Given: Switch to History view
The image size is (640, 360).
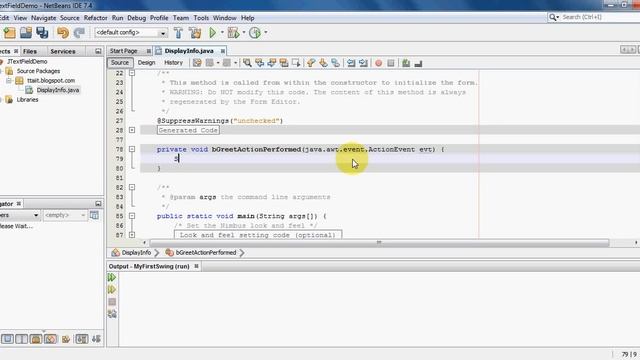Looking at the screenshot, I should (173, 63).
